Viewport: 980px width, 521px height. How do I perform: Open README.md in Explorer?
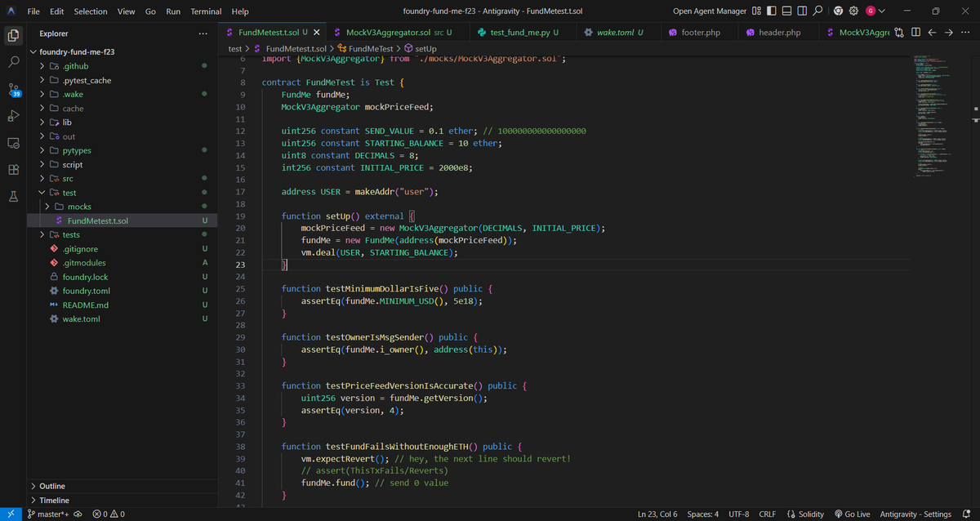(x=122, y=305)
